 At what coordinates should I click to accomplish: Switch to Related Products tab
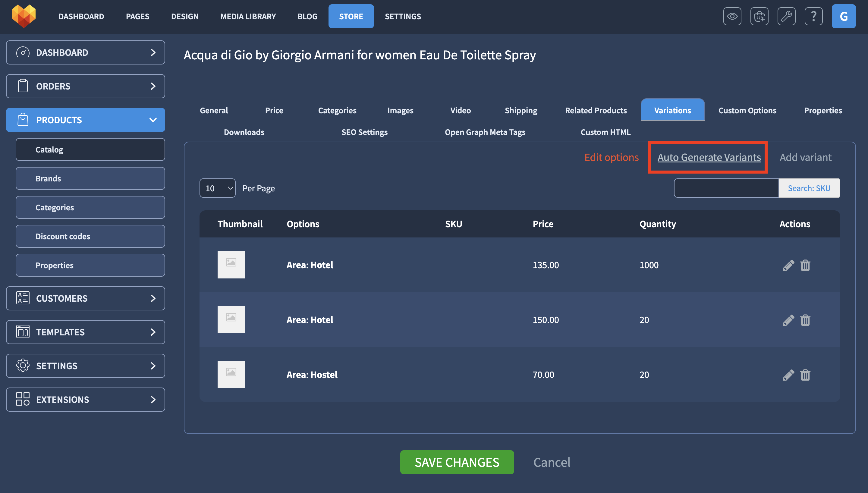[596, 110]
